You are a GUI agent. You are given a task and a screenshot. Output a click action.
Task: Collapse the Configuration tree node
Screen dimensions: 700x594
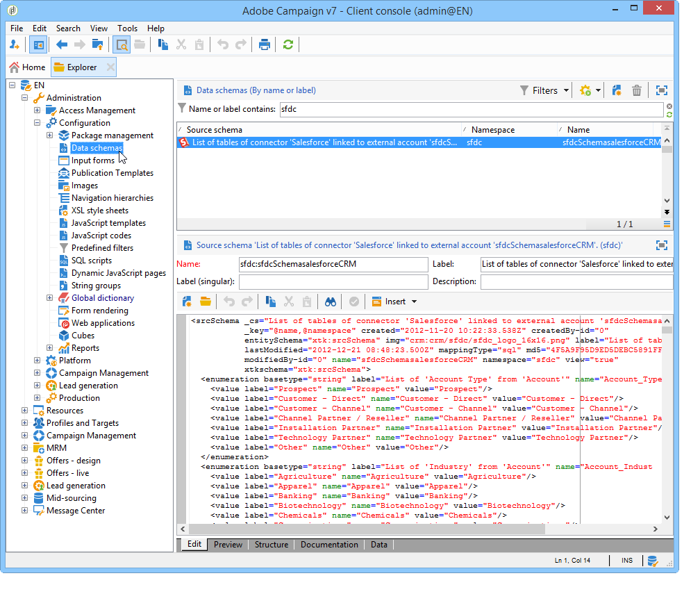(37, 123)
